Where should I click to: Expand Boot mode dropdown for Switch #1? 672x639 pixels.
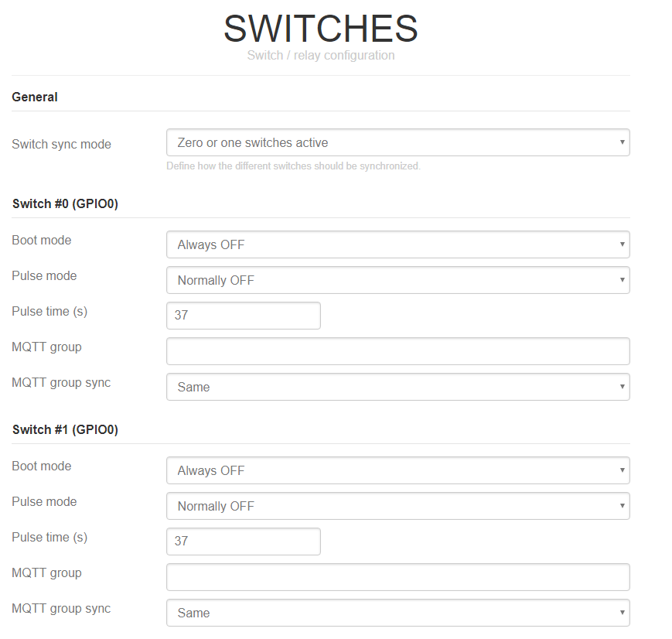tap(397, 470)
